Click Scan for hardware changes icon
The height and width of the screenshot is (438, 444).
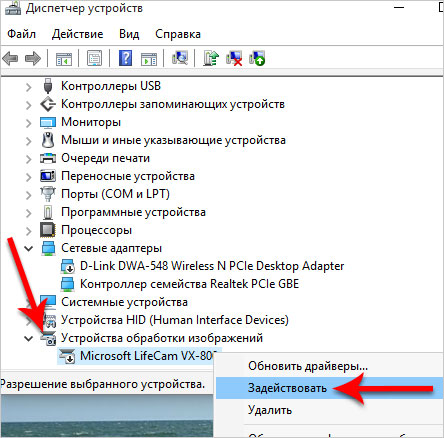tap(180, 58)
